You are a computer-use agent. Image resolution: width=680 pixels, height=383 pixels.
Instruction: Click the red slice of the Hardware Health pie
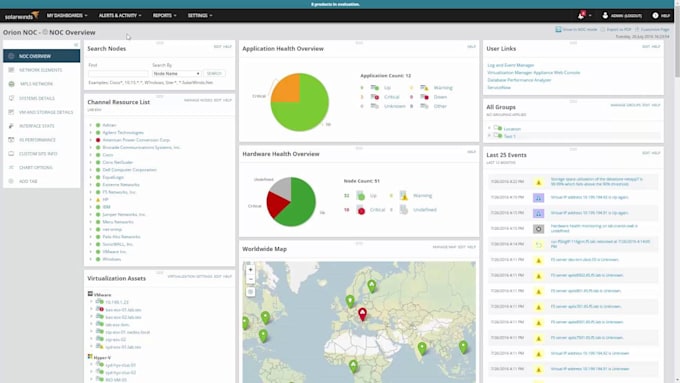click(277, 205)
